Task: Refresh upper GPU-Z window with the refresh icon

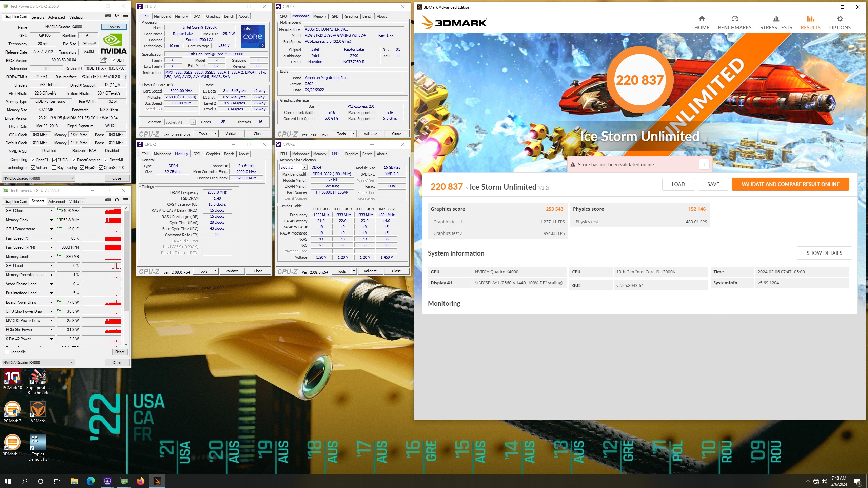Action: (x=117, y=15)
